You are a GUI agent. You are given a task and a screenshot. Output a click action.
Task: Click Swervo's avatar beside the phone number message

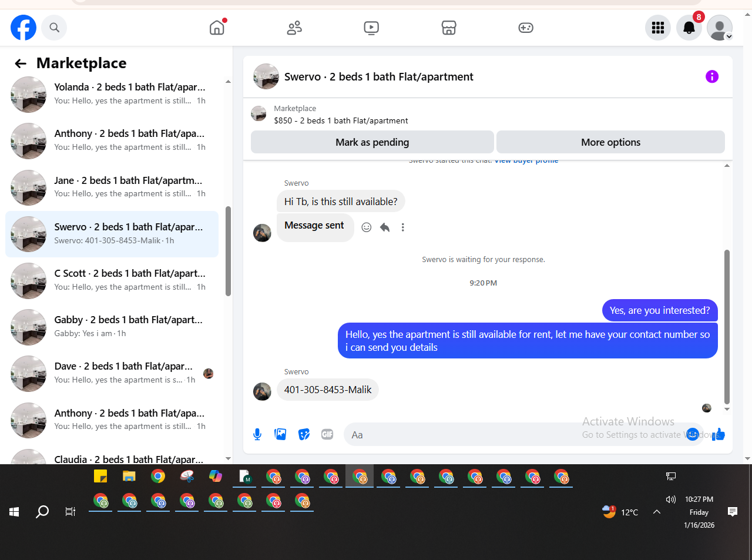[262, 391]
